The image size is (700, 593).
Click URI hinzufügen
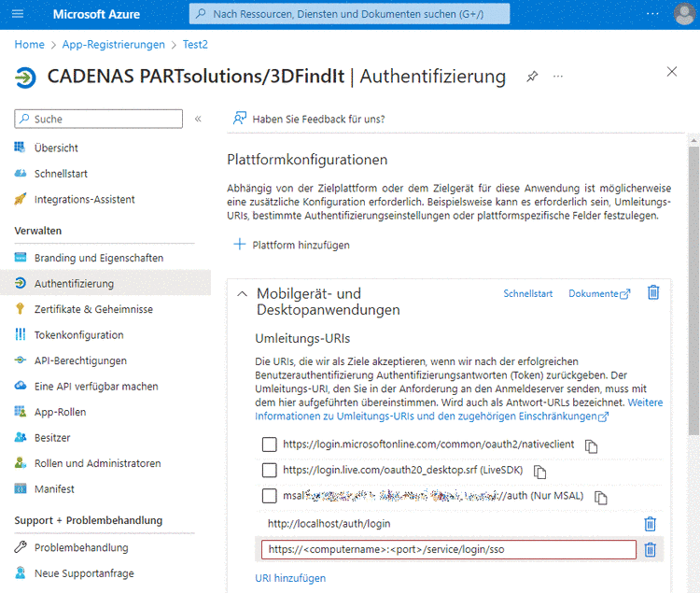pos(290,578)
